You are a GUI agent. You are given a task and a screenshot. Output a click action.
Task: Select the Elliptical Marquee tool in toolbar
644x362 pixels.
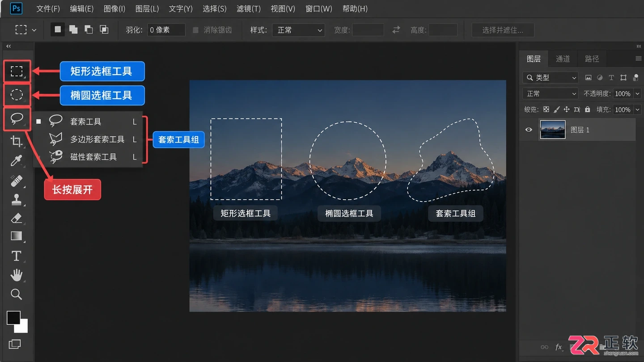coord(17,95)
